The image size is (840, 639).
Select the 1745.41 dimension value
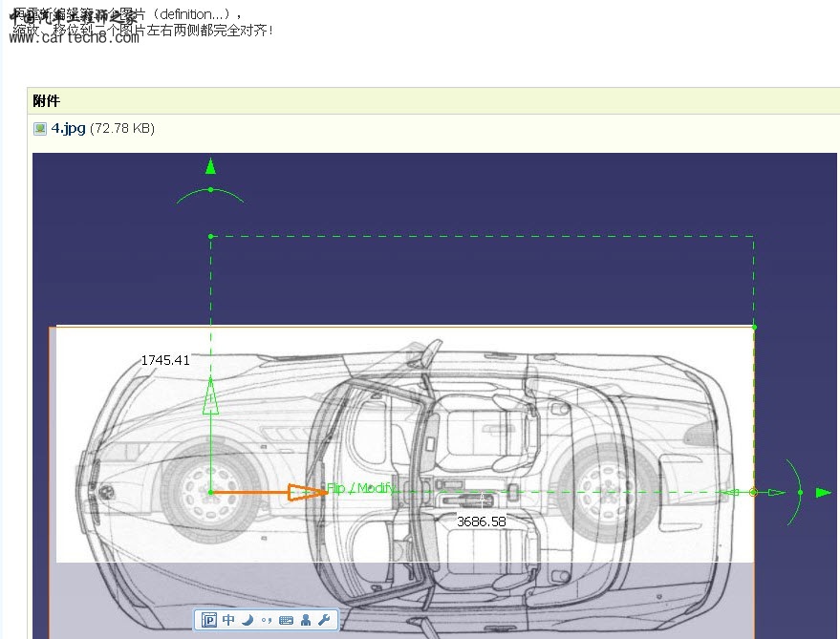(165, 360)
